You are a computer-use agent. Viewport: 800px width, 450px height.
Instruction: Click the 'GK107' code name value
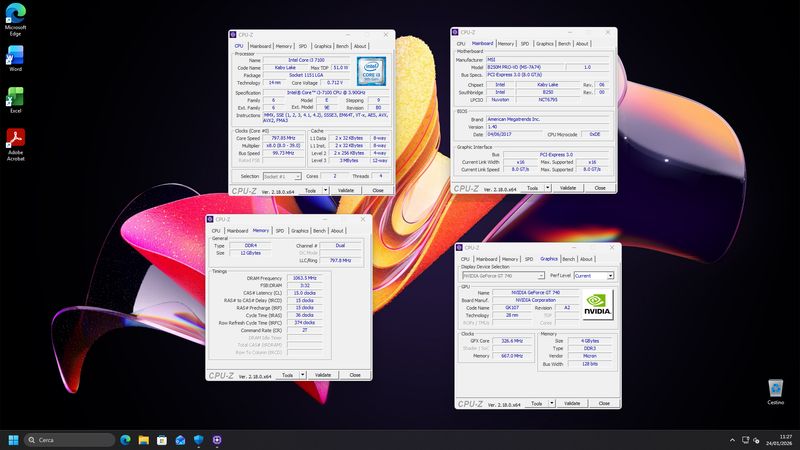[512, 308]
